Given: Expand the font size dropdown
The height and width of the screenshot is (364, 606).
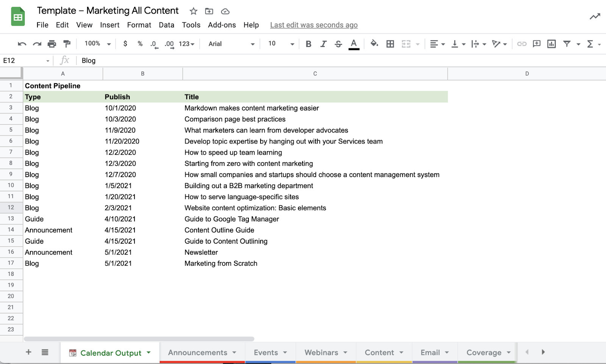Looking at the screenshot, I should [x=281, y=44].
